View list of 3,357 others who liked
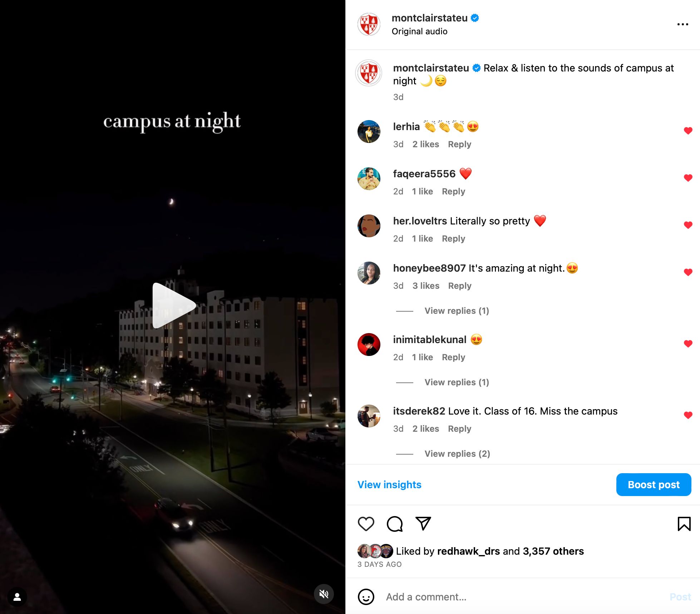 pos(553,551)
